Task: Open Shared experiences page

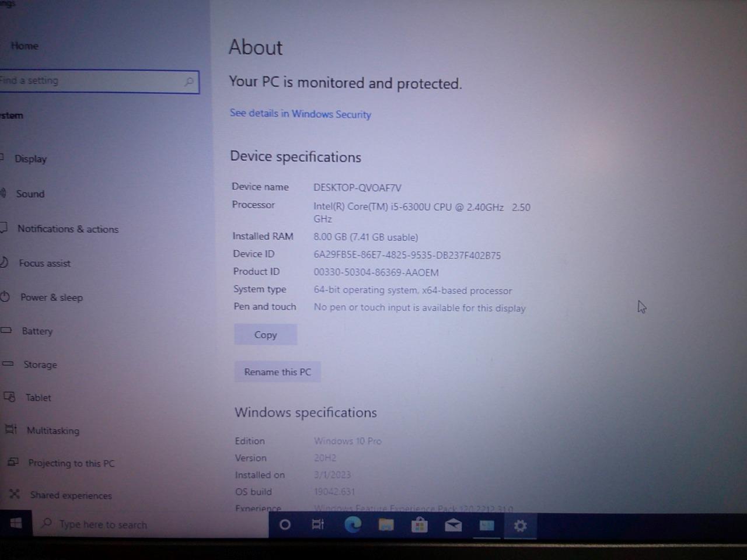Action: pos(71,495)
